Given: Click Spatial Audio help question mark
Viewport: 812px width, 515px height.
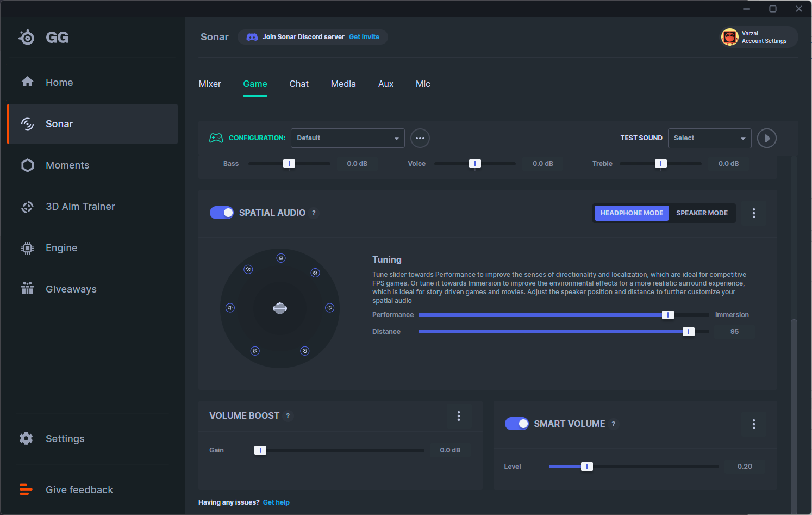Looking at the screenshot, I should coord(314,213).
